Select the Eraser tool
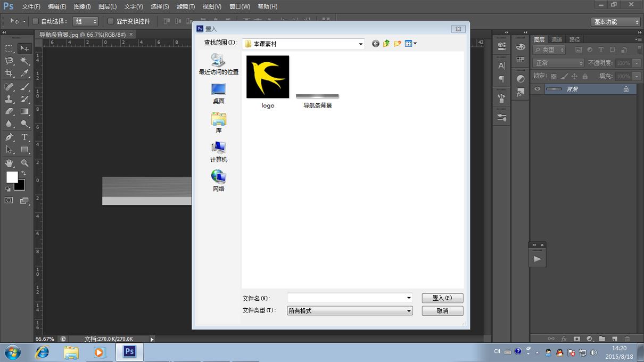644x362 pixels. 9,112
